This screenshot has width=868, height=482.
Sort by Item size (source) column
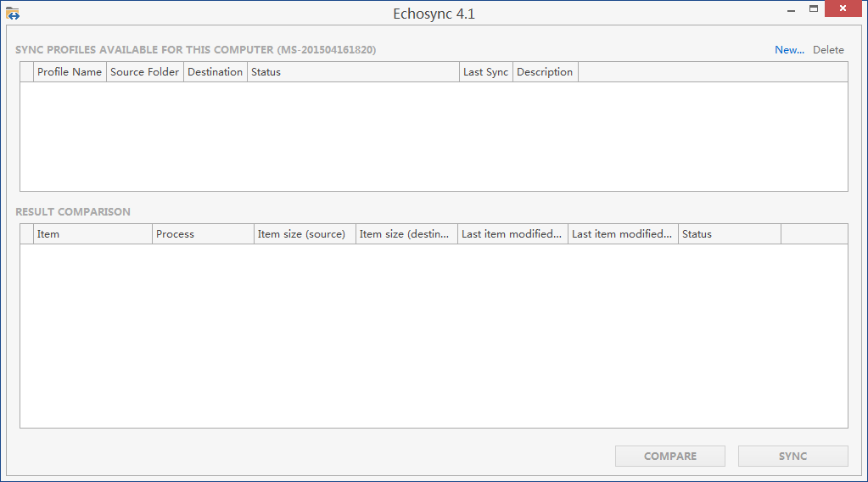pos(305,234)
